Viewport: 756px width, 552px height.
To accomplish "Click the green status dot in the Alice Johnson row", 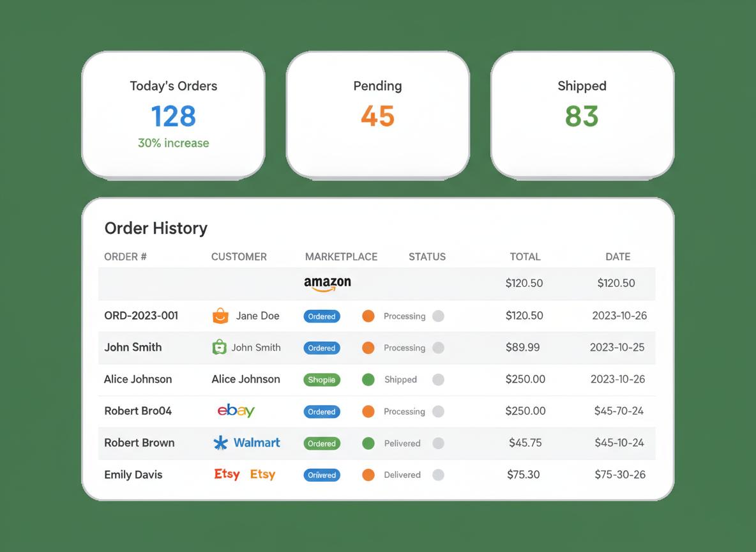I will pos(368,379).
